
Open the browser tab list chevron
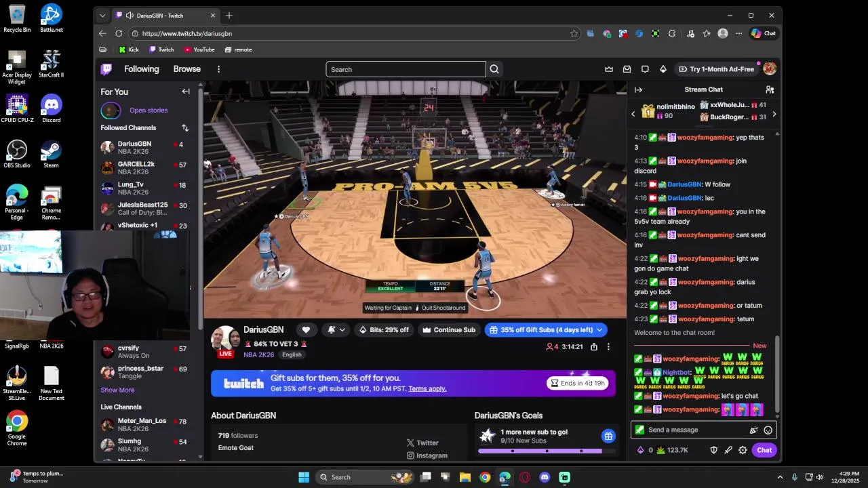pyautogui.click(x=102, y=15)
